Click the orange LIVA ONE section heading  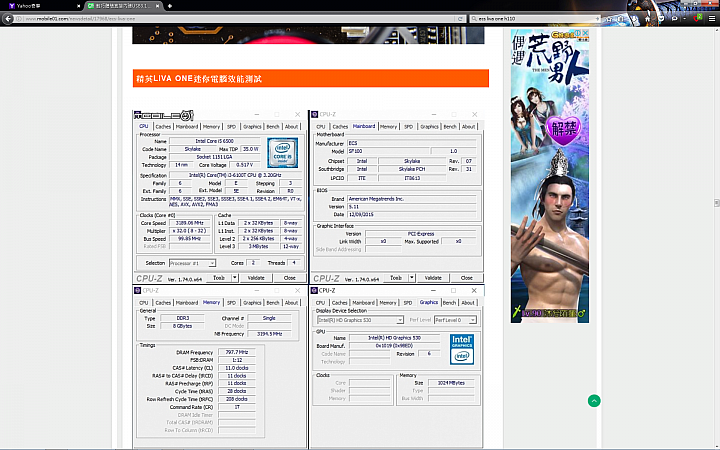click(310, 79)
